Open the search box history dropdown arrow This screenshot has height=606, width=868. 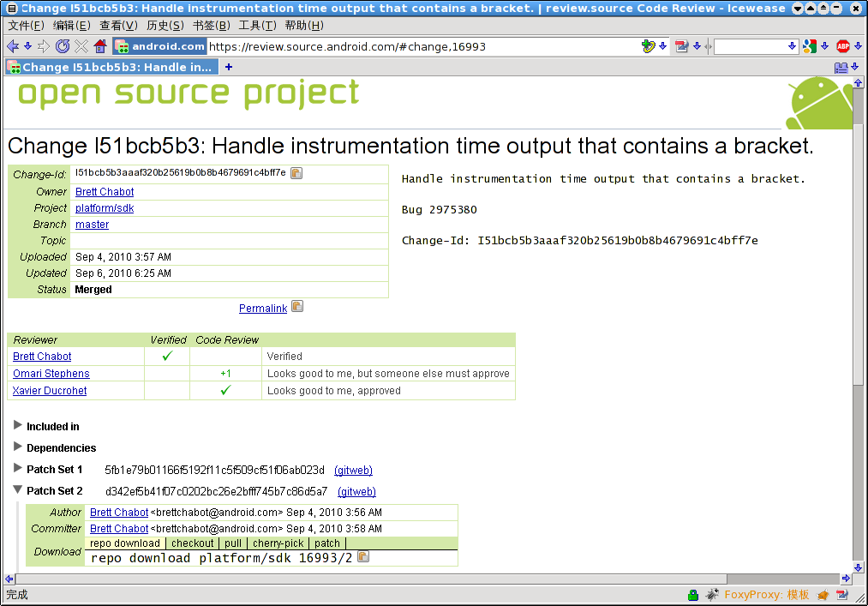click(792, 46)
